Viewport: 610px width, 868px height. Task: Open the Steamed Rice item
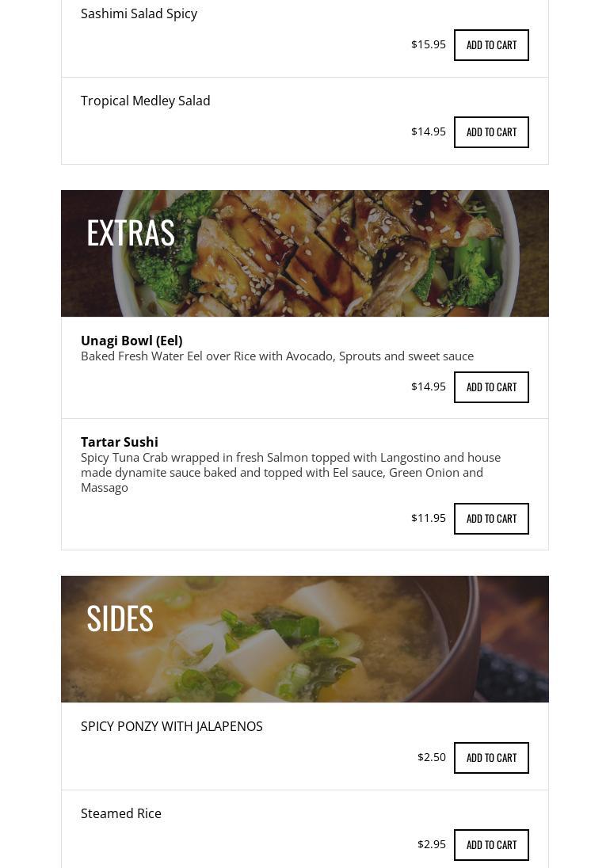tap(121, 813)
